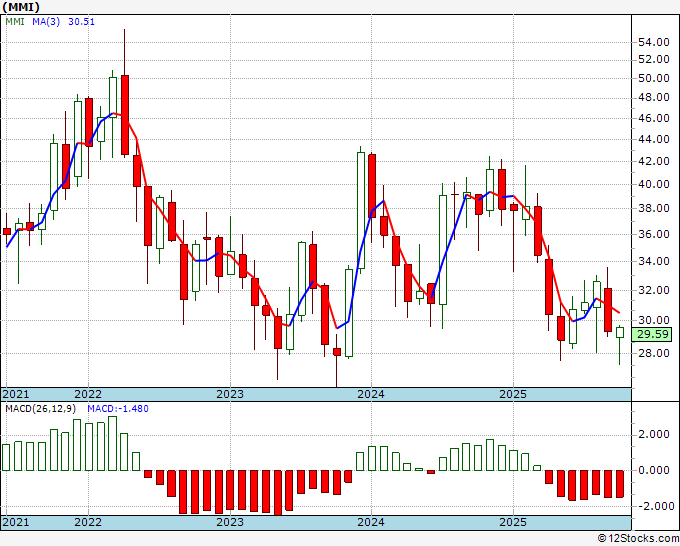680x546 pixels.
Task: Click the 32.00 price axis label
Action: (654, 290)
